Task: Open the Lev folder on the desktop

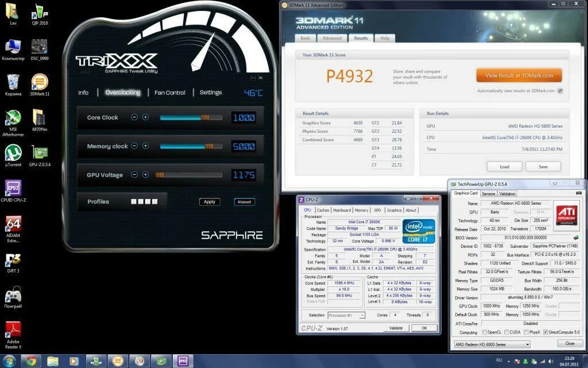Action: pyautogui.click(x=13, y=14)
